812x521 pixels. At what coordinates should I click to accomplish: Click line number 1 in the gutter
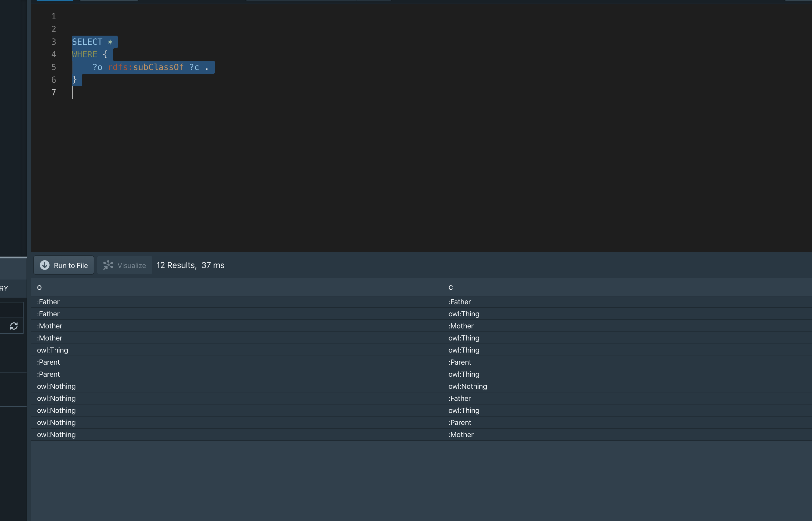tap(53, 17)
